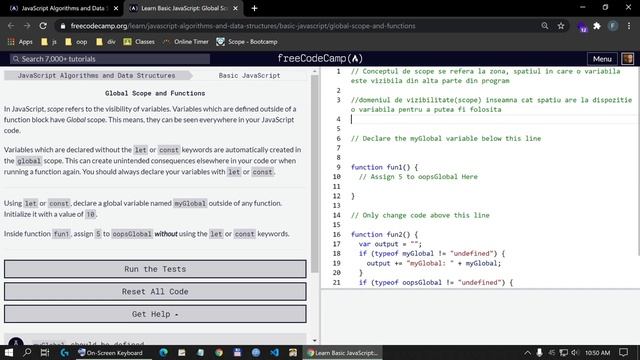The width and height of the screenshot is (640, 360).
Task: Open the freeCodeCamp Menu button
Action: [x=602, y=59]
